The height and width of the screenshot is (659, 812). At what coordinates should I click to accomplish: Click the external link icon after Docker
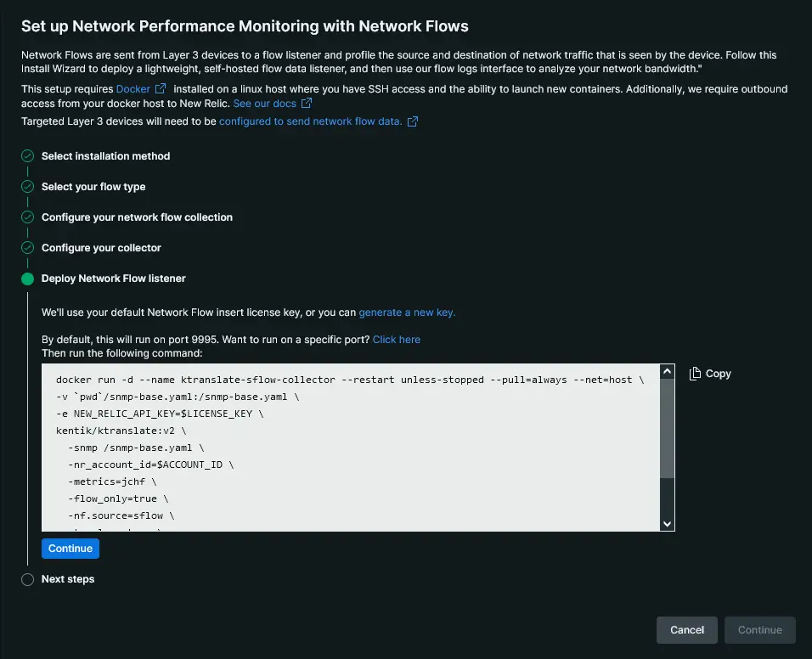pos(161,89)
